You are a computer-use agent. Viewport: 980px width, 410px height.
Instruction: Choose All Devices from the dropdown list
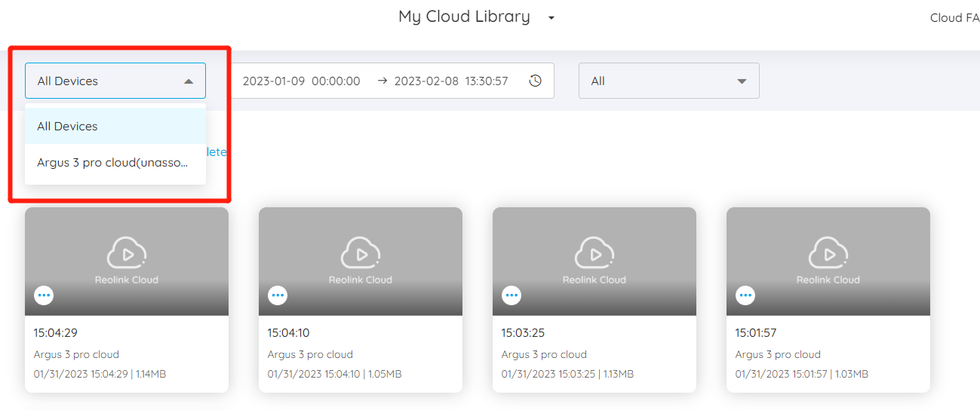point(115,126)
